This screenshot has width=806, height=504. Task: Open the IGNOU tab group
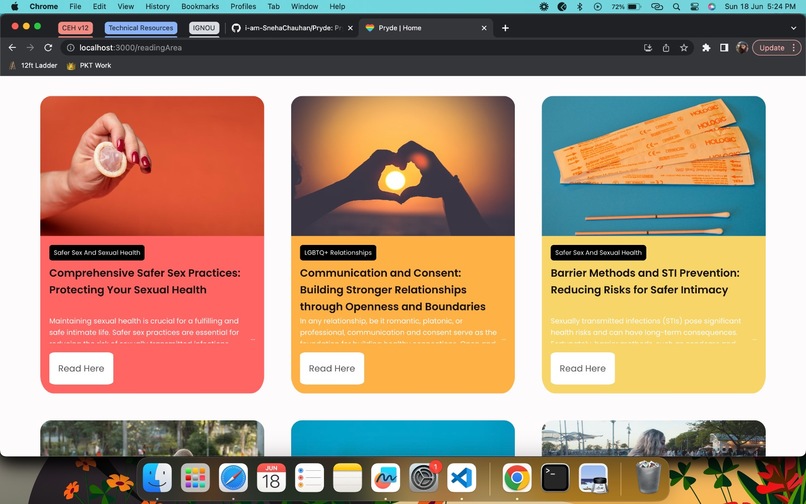(204, 28)
